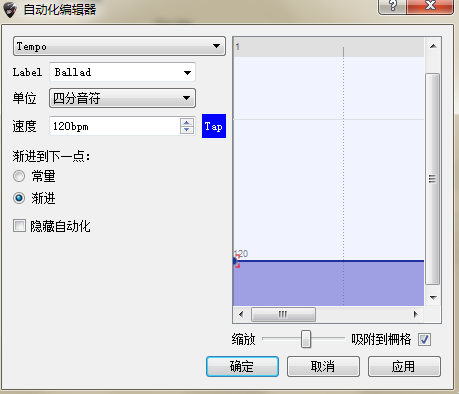Click the horizontal scrollbar left arrow
459x394 pixels.
point(241,314)
